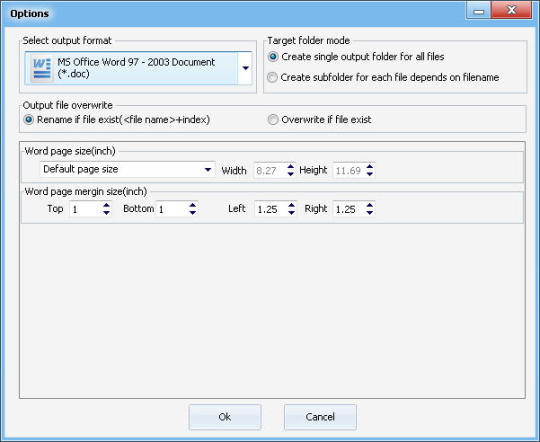Select Create single output folder for all files
This screenshot has height=442, width=540.
pos(356,56)
